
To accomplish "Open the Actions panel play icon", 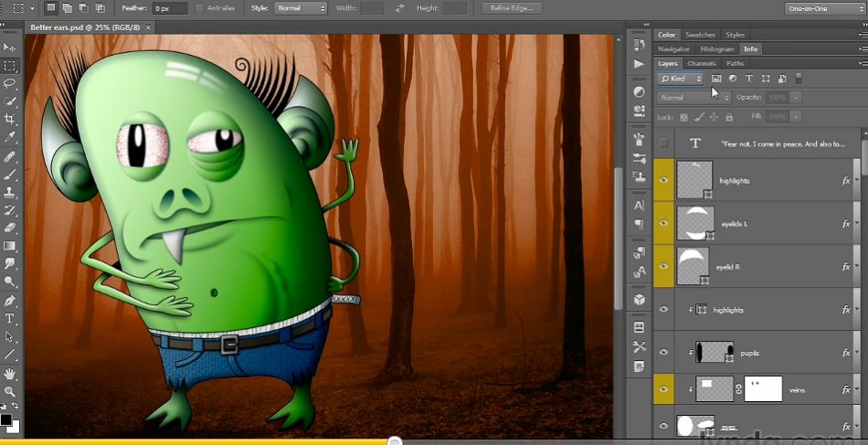I will [x=640, y=64].
